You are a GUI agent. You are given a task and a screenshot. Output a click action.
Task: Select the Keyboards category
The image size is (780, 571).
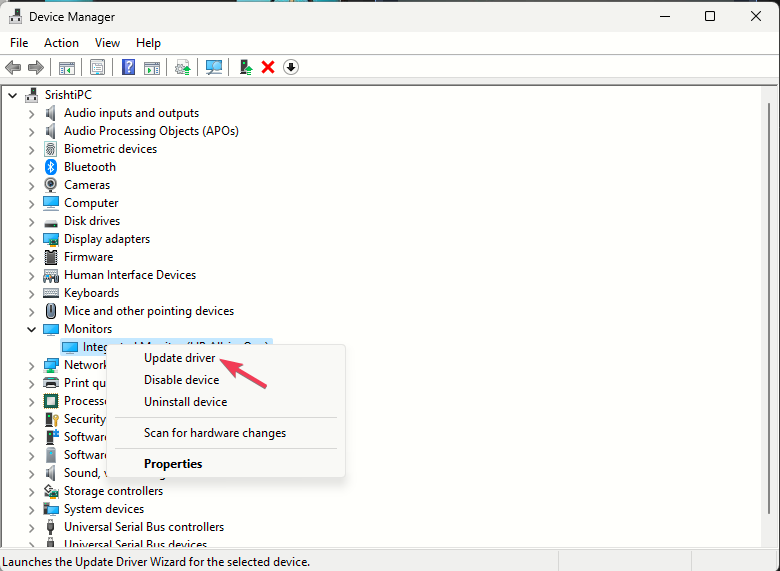coord(91,293)
